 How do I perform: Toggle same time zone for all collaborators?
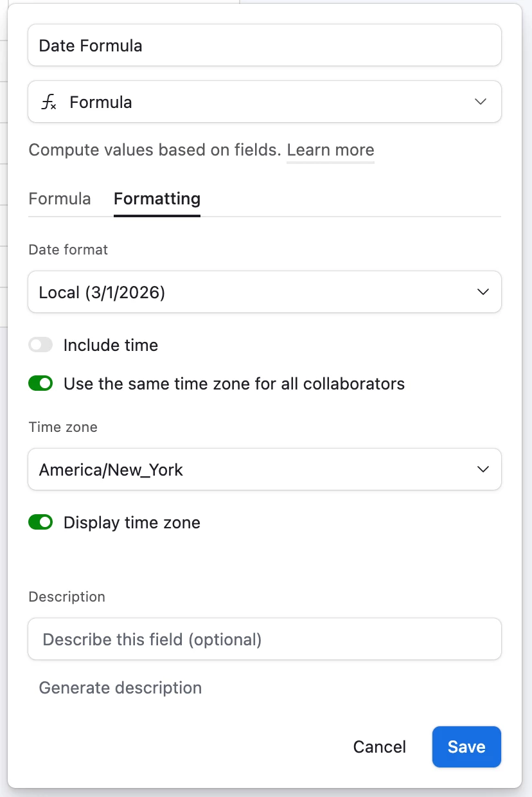coord(40,384)
